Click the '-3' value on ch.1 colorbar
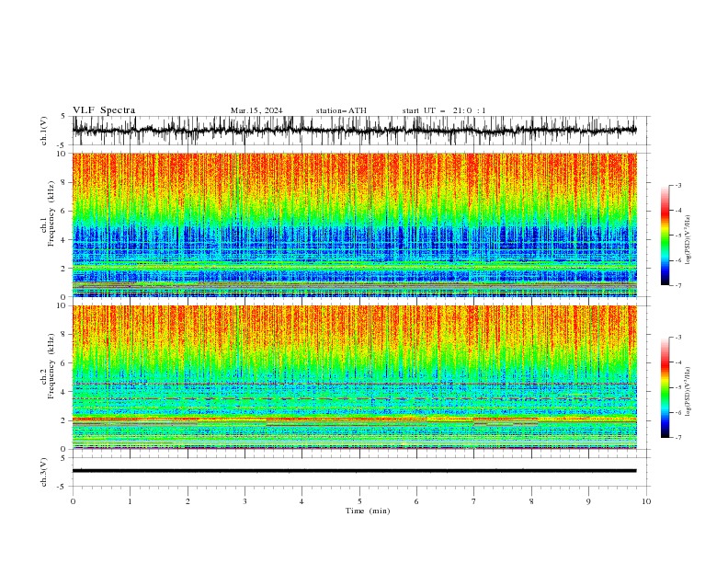Image resolution: width=728 pixels, height=563 pixels. (x=678, y=185)
